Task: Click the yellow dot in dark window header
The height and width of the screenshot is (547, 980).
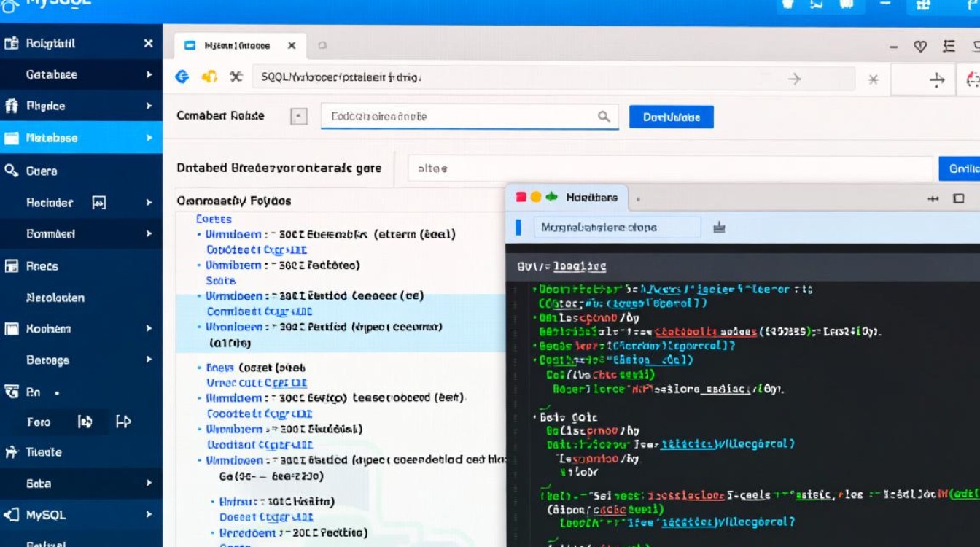Action: [x=536, y=197]
